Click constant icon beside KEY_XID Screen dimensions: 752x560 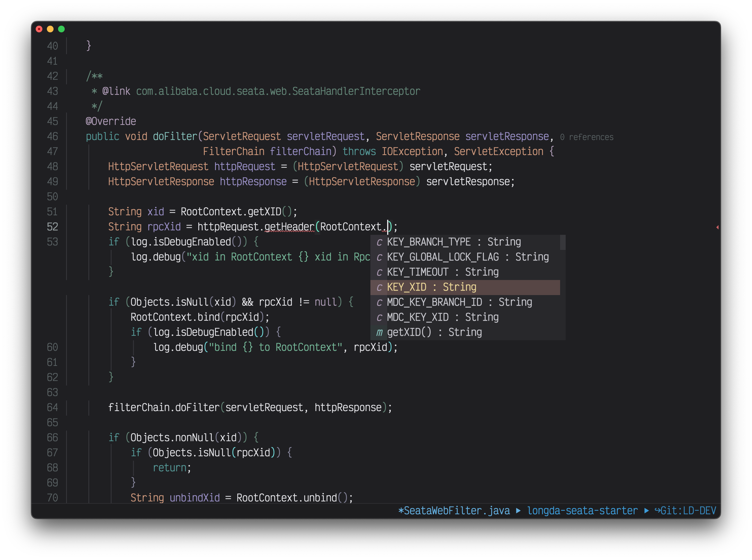(x=379, y=288)
